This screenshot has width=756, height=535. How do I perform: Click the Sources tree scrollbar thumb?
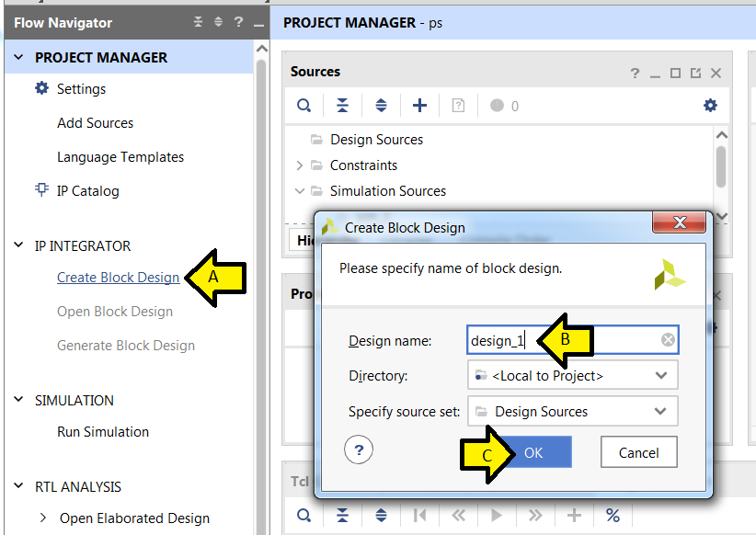click(721, 166)
